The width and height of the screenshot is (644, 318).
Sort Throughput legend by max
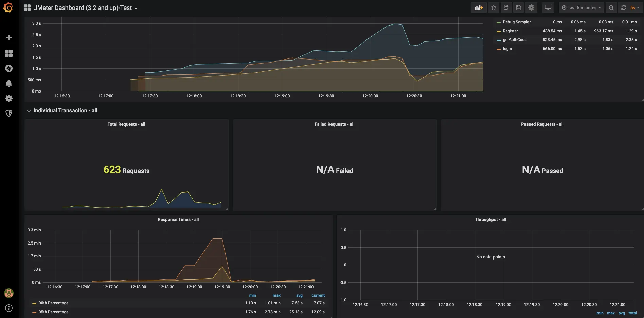(611, 313)
